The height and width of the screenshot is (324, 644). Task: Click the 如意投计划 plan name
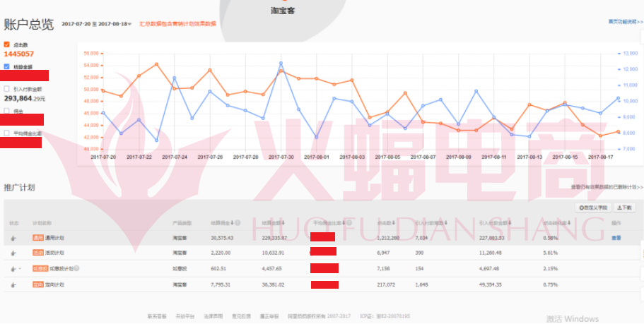pos(62,269)
